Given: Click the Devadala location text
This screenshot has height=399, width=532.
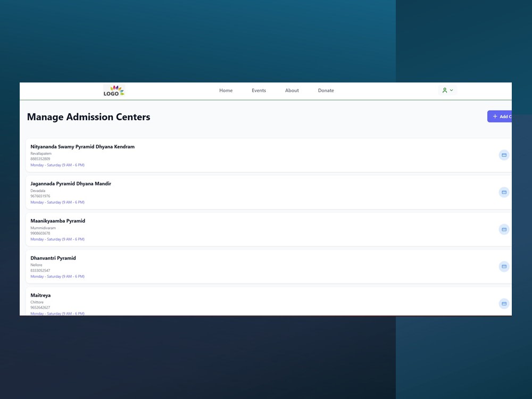Looking at the screenshot, I should pyautogui.click(x=38, y=190).
